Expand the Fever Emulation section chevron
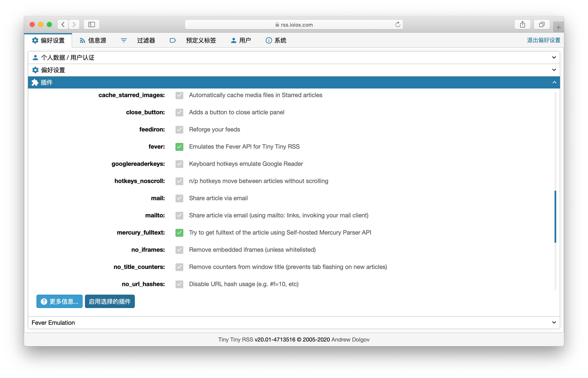This screenshot has width=588, height=378. click(x=554, y=323)
